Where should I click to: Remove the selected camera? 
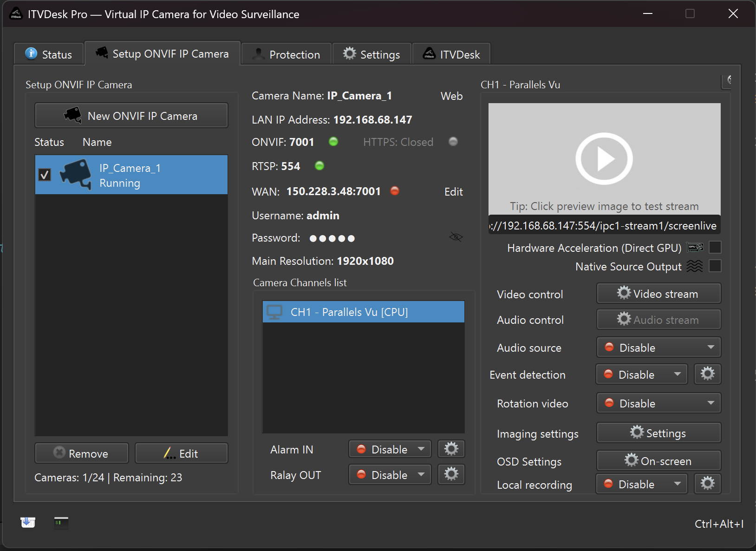tap(82, 453)
